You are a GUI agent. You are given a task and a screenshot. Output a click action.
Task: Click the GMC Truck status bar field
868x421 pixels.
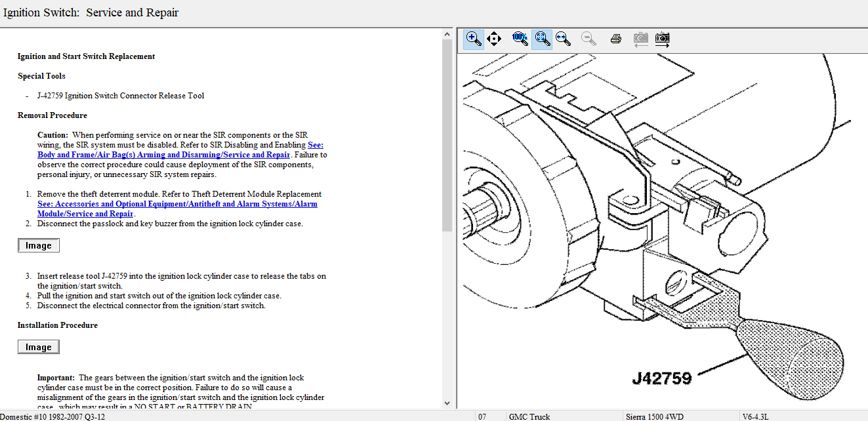coord(529,416)
